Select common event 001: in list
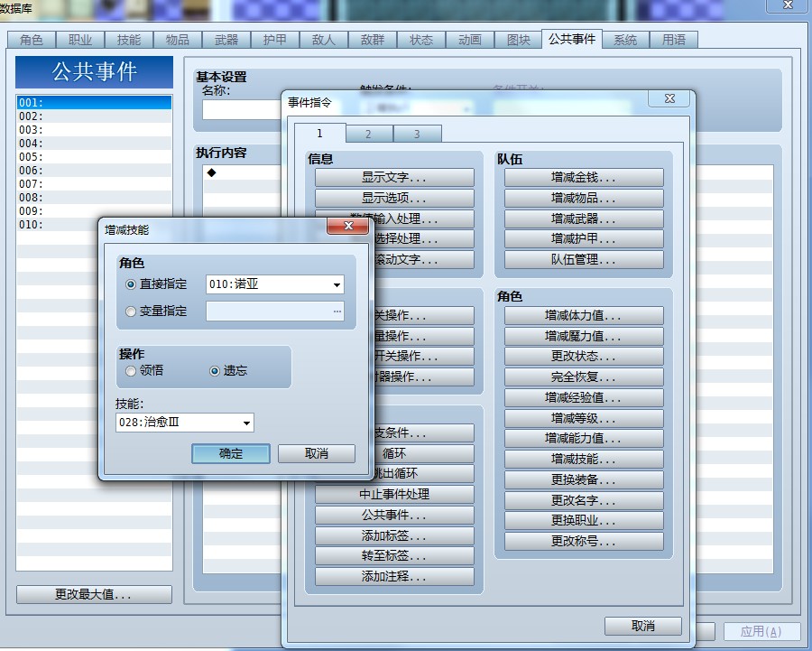 [x=94, y=102]
